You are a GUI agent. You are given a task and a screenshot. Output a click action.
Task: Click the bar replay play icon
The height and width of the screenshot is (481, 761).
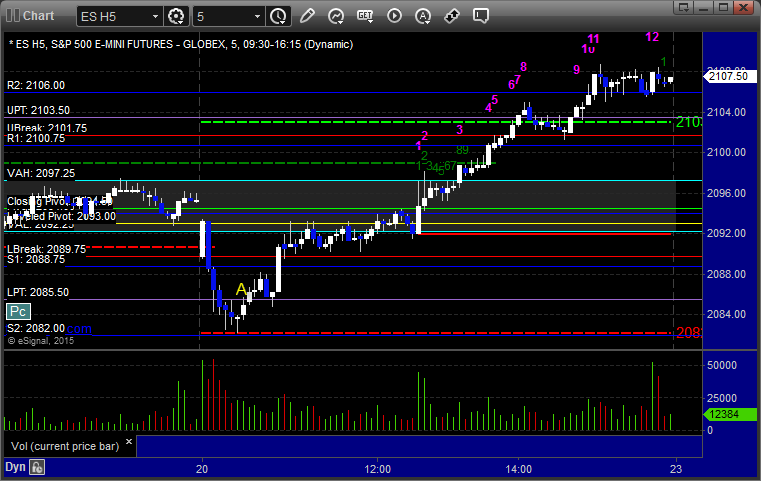tap(394, 16)
